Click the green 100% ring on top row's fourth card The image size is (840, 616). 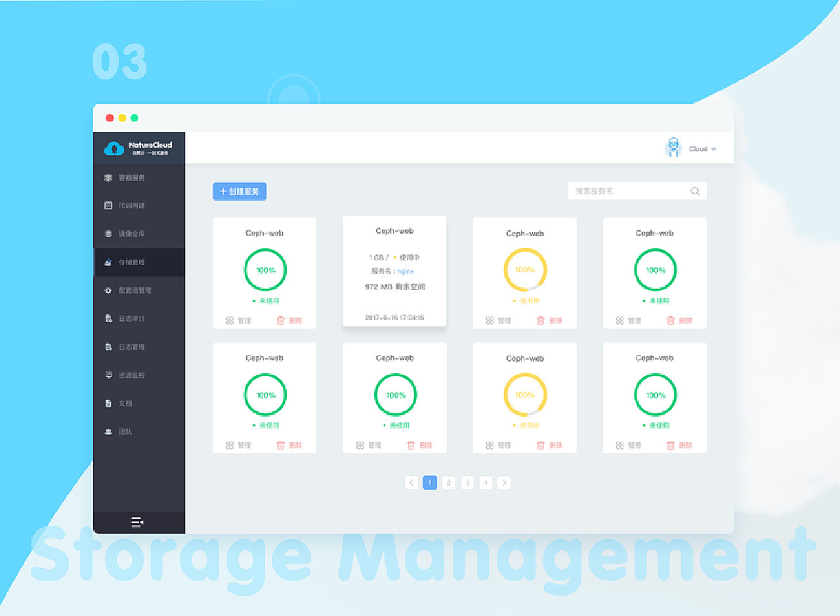tap(655, 270)
